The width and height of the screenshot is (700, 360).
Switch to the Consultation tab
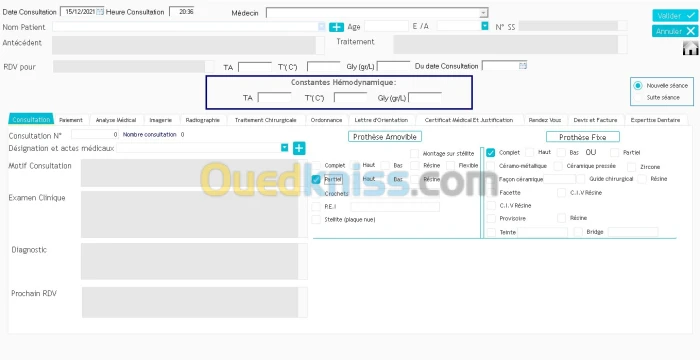pos(31,120)
